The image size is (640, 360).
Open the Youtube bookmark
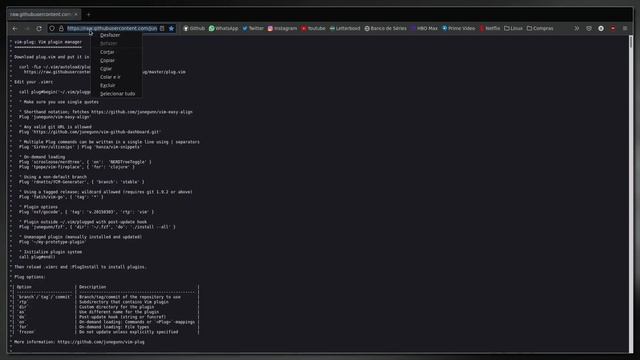pos(313,29)
